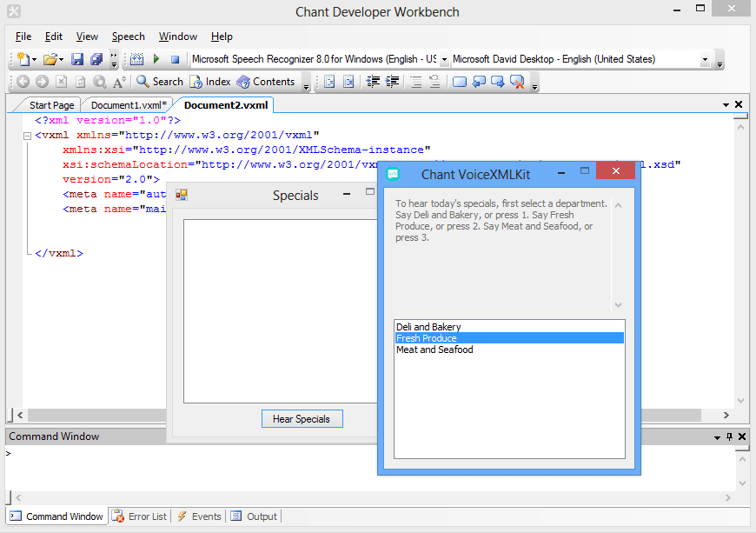Screen dimensions: 756x533
Task: Click the Comment lines icon
Action: point(415,82)
